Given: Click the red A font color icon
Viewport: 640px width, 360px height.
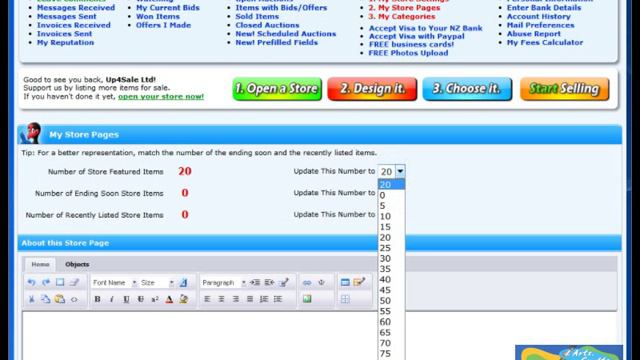Looking at the screenshot, I should (169, 299).
